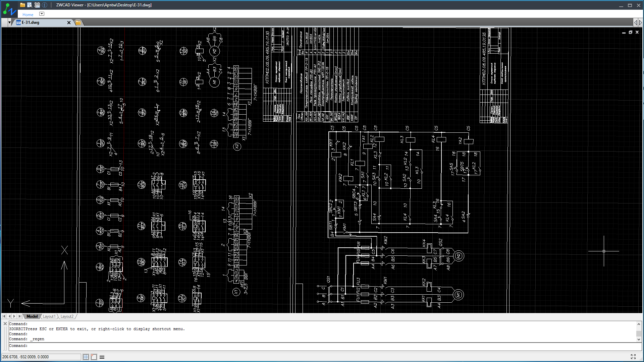Minimize the inner drawing window
The width and height of the screenshot is (644, 362).
click(x=624, y=33)
